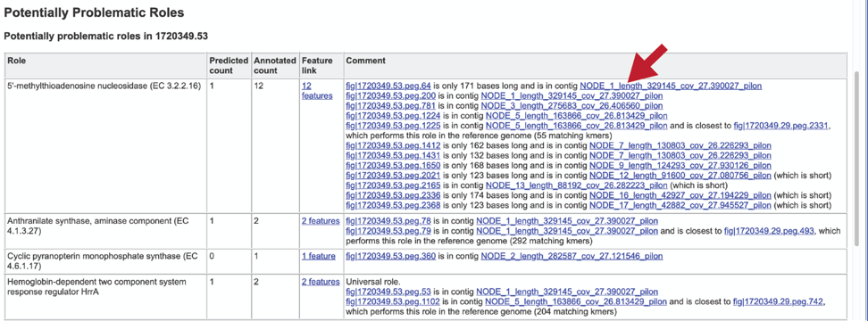Screen dimensions: 868x321
Task: Open feature fig|1720349.53.peg.1650
Action: coord(393,165)
